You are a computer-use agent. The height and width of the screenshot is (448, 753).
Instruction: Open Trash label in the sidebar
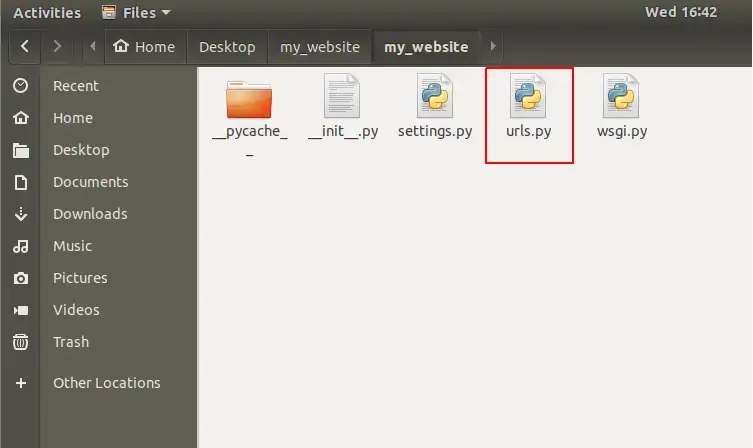pyautogui.click(x=71, y=342)
